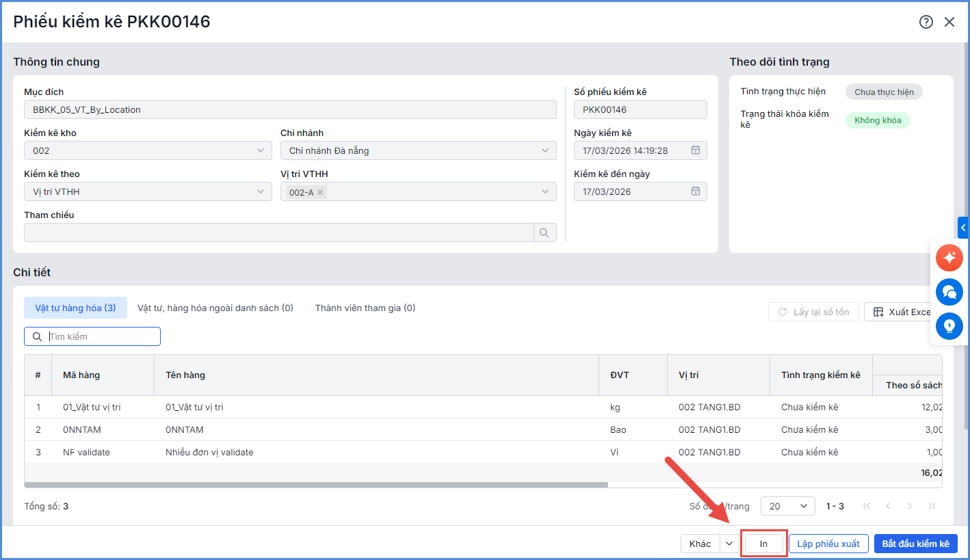This screenshot has width=970, height=560.
Task: Expand the Kiểm kê theo dropdown
Action: [x=261, y=191]
